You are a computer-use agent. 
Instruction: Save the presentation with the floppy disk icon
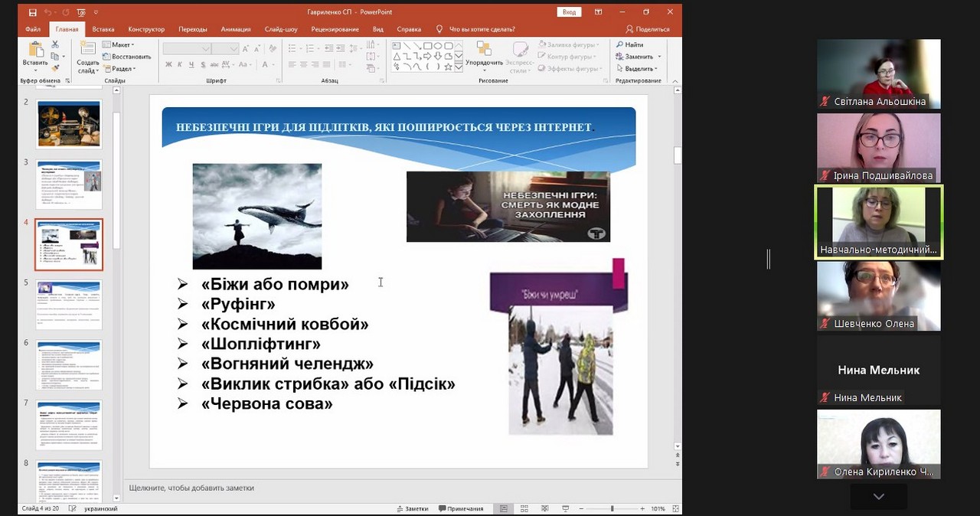coord(32,12)
